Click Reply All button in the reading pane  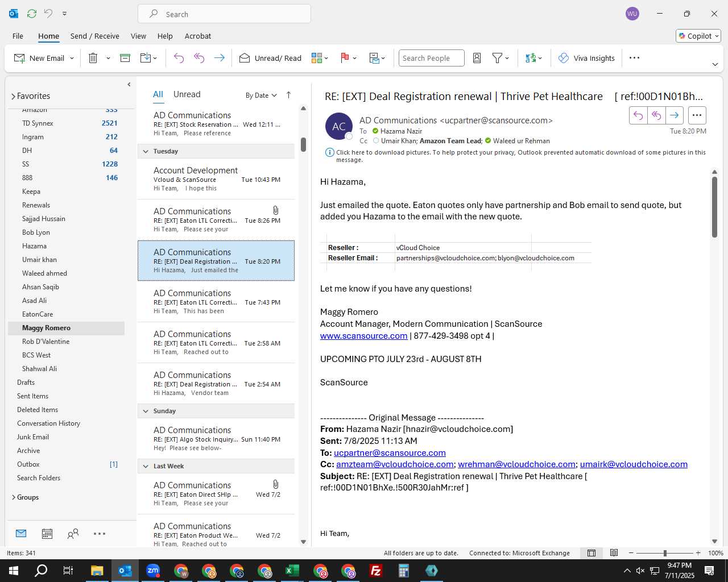(x=656, y=115)
